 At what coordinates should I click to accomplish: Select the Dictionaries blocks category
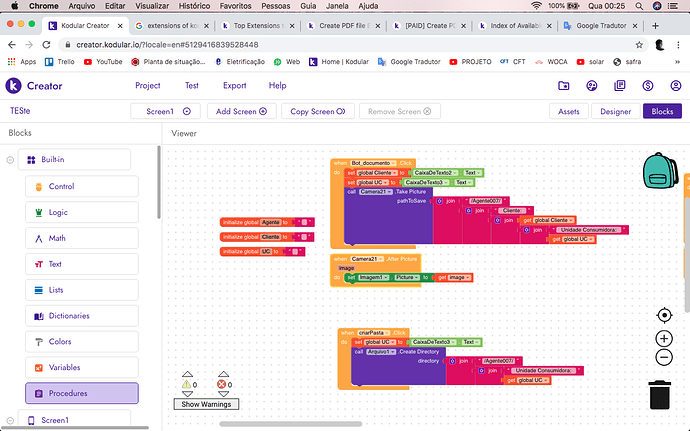82,316
